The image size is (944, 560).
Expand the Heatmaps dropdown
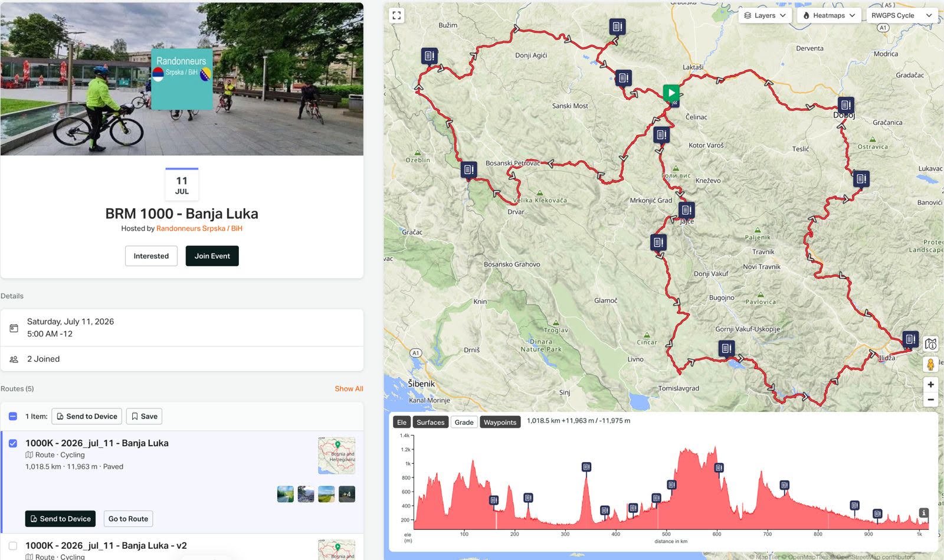[x=828, y=15]
